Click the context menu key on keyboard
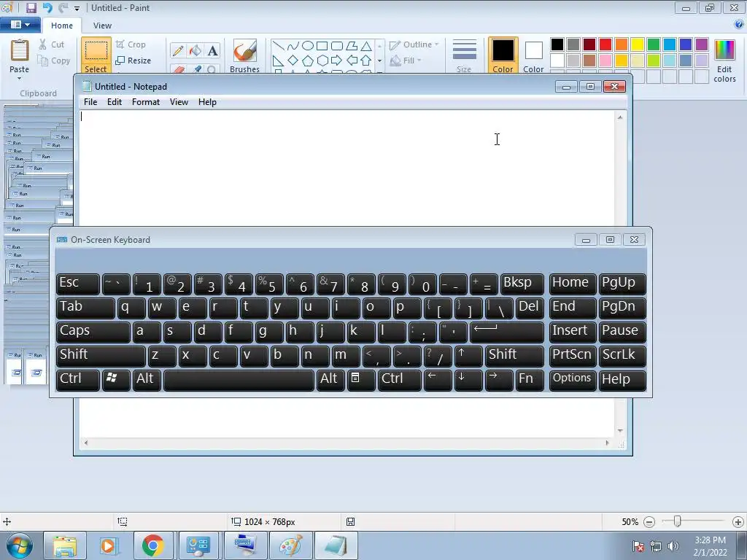This screenshot has height=560, width=747. 360,380
